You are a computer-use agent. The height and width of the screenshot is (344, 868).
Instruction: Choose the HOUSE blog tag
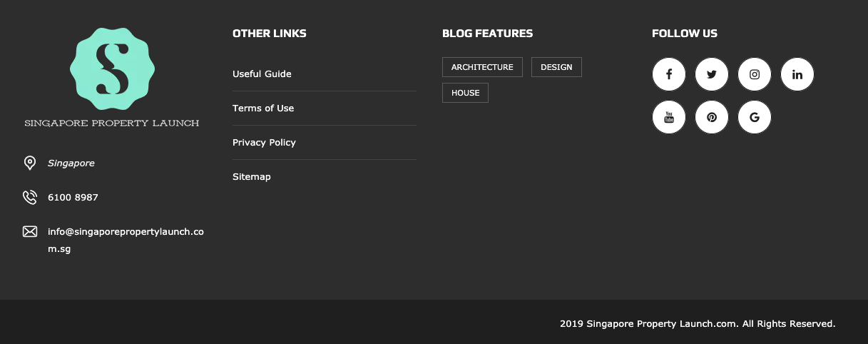point(465,93)
